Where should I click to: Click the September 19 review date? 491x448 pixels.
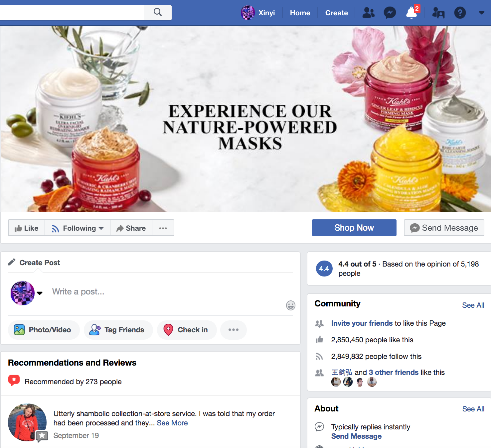point(76,435)
